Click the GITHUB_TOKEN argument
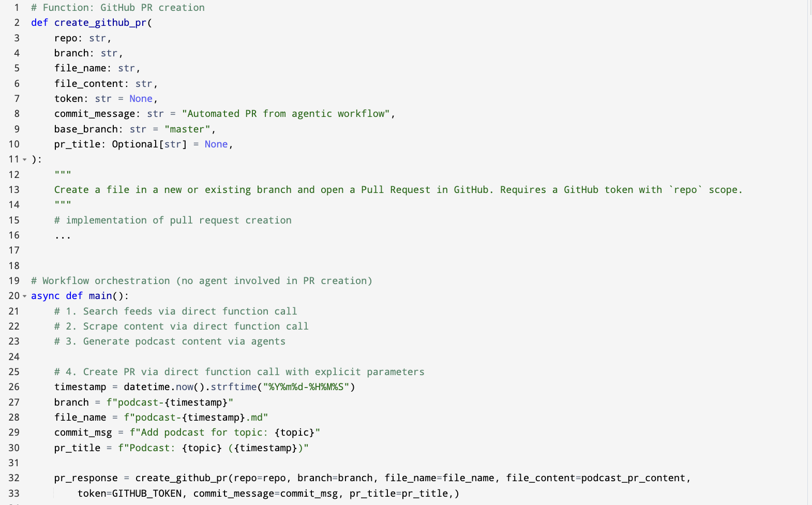Image resolution: width=812 pixels, height=505 pixels. click(147, 494)
